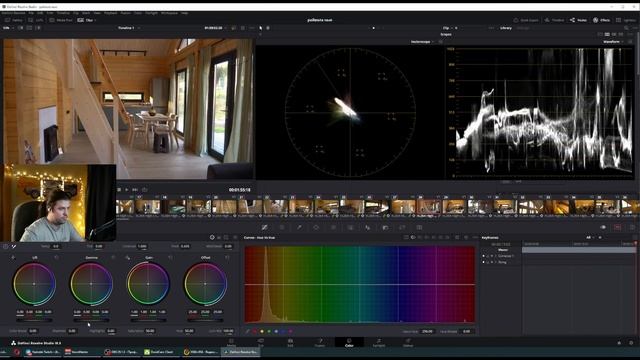Image resolution: width=640 pixels, height=360 pixels.
Task: Switch to the Deliver page tab
Action: tap(408, 342)
